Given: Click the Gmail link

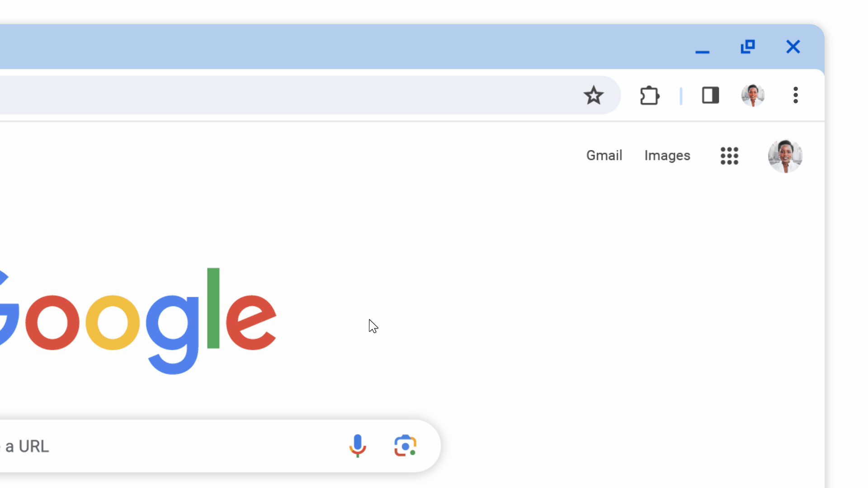Looking at the screenshot, I should pyautogui.click(x=604, y=155).
